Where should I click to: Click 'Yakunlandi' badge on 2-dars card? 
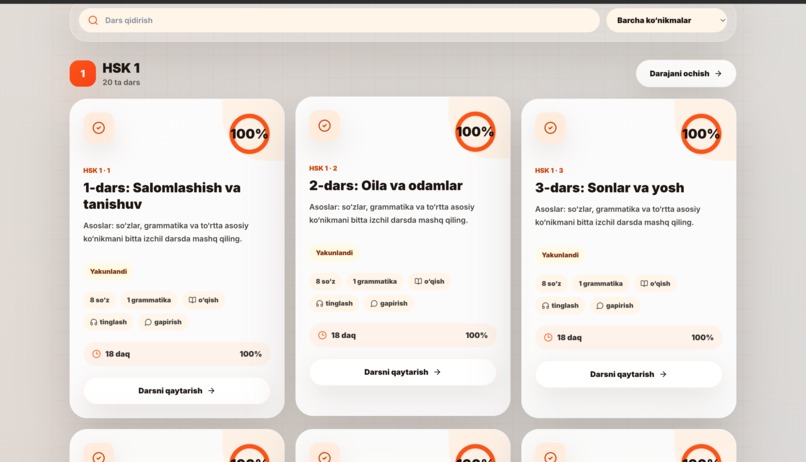[x=334, y=253]
